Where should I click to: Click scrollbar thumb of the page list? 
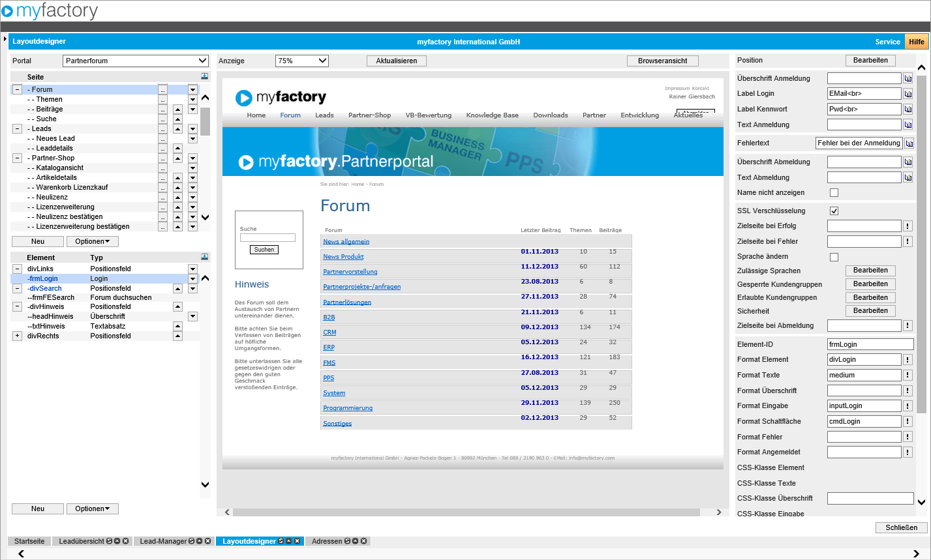click(x=205, y=121)
